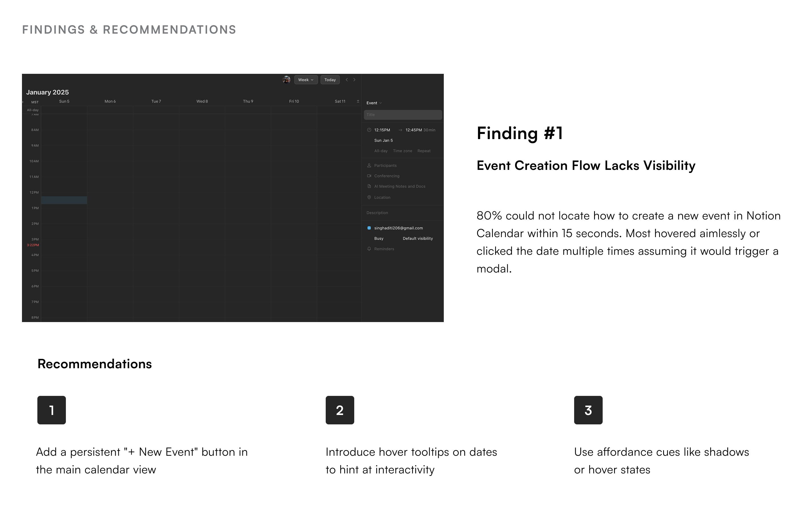Click the clock icon beside 12:15PM
Screen dimensions: 812x521
coord(369,130)
